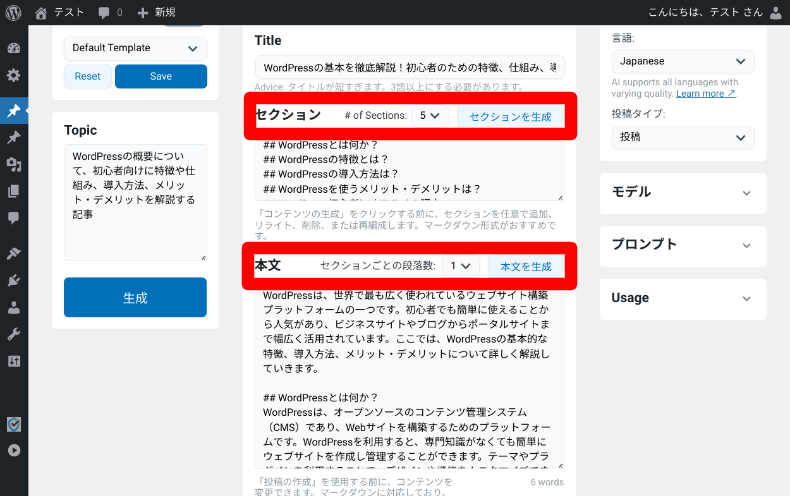Open the Japanese language dropdown
Screen dimensions: 790x496
click(683, 61)
